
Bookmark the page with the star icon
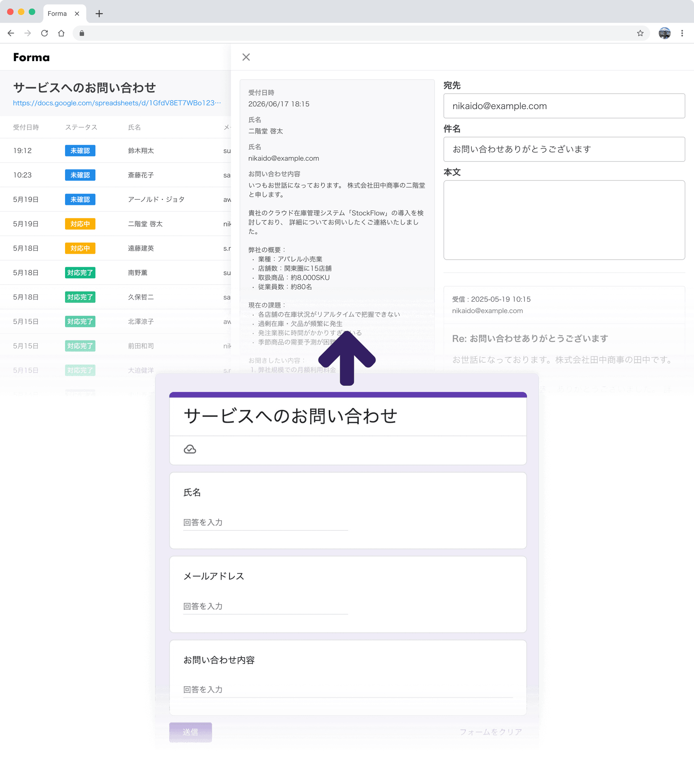(x=640, y=33)
